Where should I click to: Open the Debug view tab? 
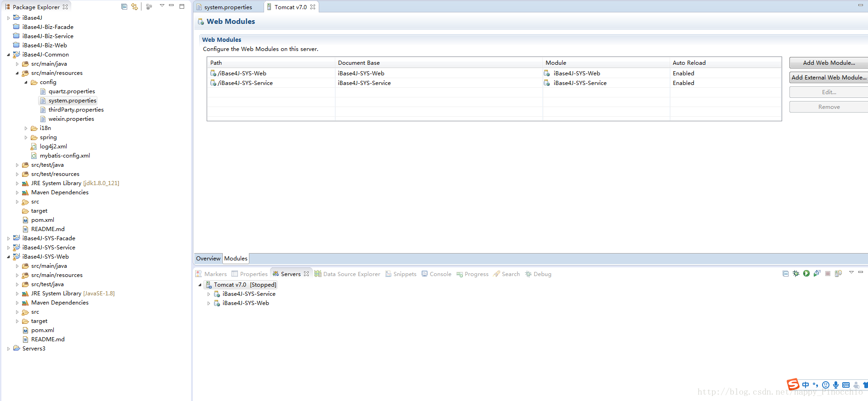pos(538,274)
